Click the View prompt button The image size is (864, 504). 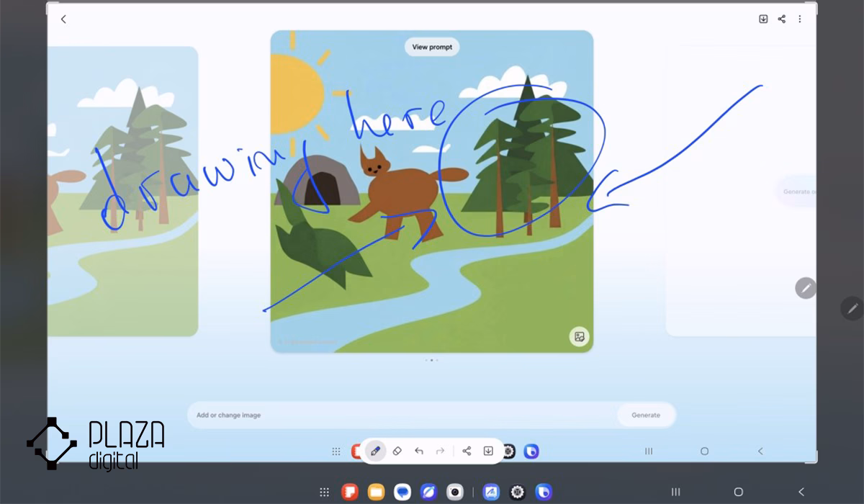[432, 47]
